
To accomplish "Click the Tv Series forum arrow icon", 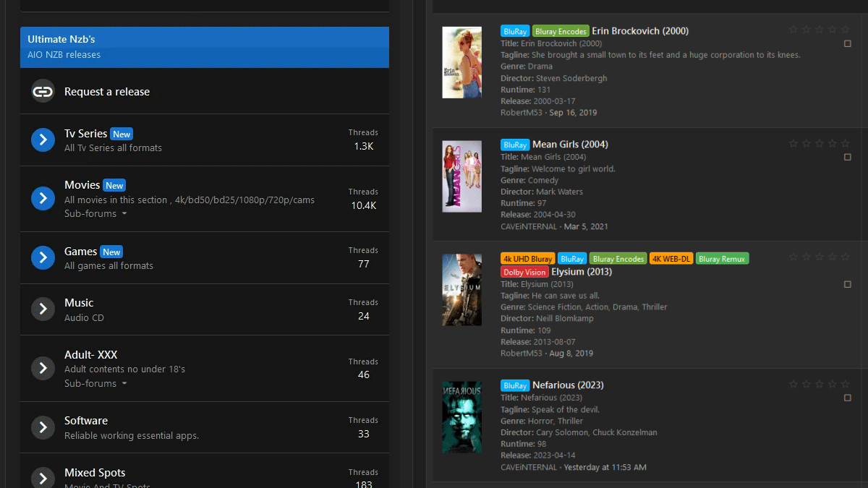I will click(43, 140).
